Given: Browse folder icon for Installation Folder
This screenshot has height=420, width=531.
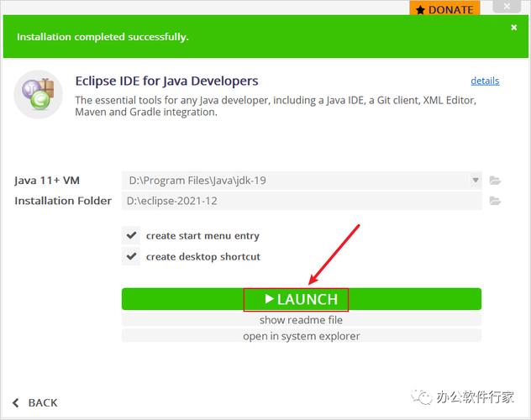Looking at the screenshot, I should 495,201.
